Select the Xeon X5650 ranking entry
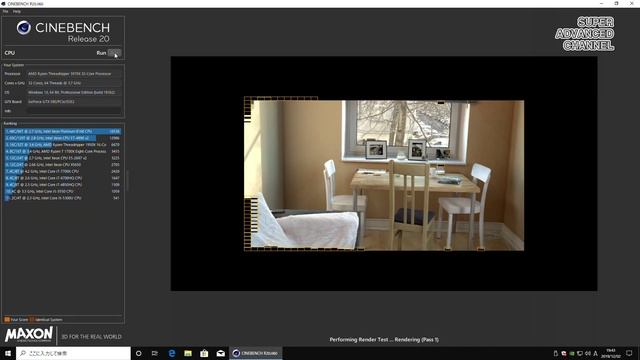Viewport: 640px width, 360px height. pos(62,164)
